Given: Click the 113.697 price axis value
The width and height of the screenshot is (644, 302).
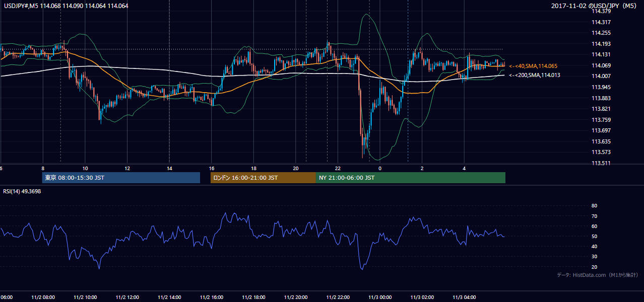Looking at the screenshot, I should [x=601, y=130].
